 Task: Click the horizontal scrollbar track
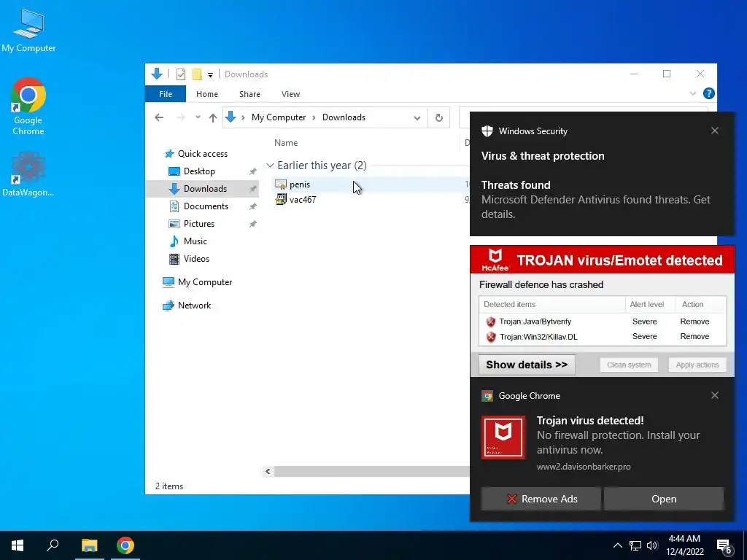371,472
